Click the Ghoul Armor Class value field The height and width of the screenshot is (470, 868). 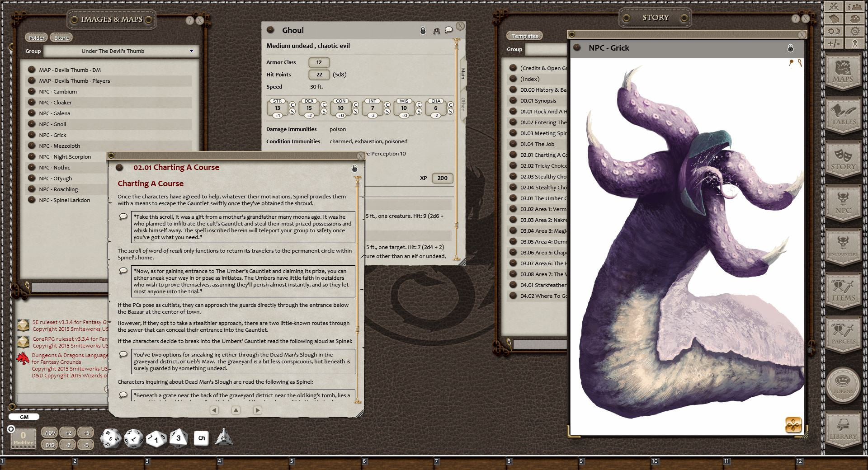pyautogui.click(x=319, y=62)
